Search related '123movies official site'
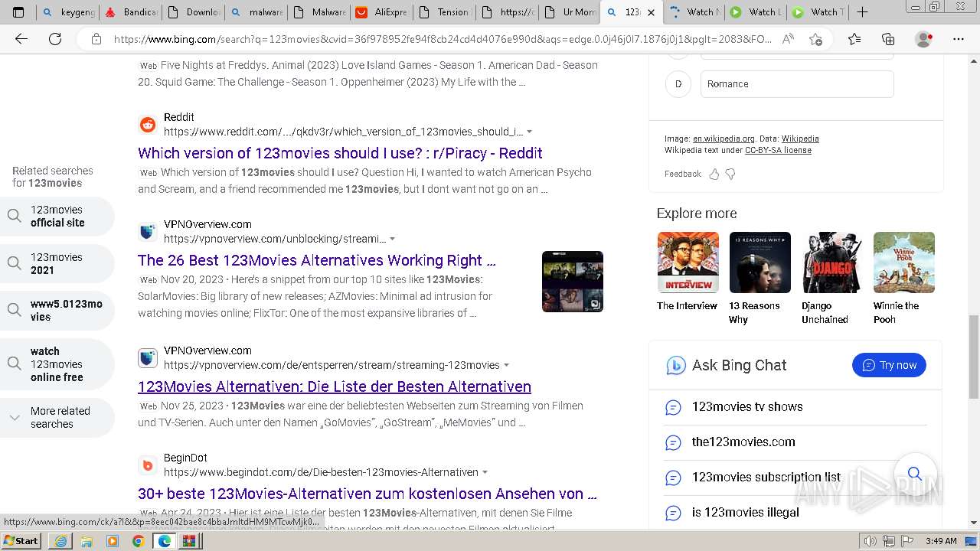 [x=57, y=217]
